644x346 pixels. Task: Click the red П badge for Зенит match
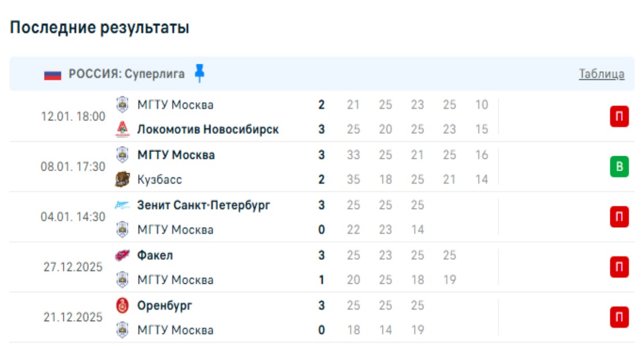pos(619,217)
